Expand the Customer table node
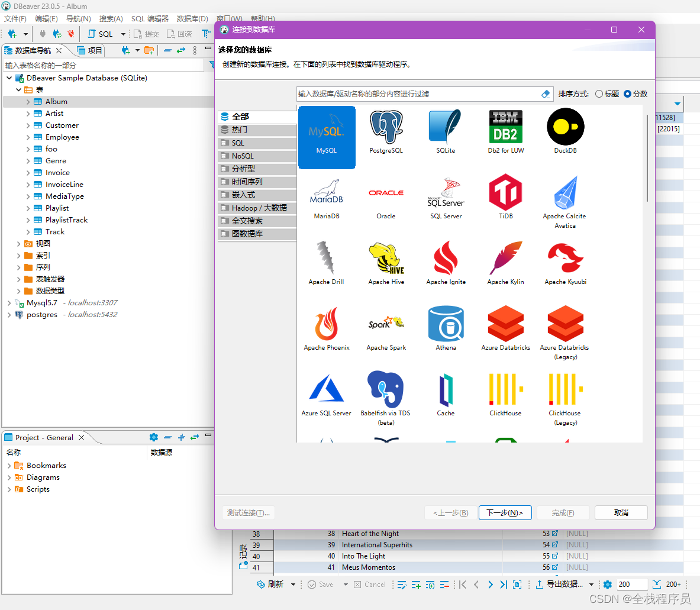Screen dimensions: 700x610 point(28,125)
